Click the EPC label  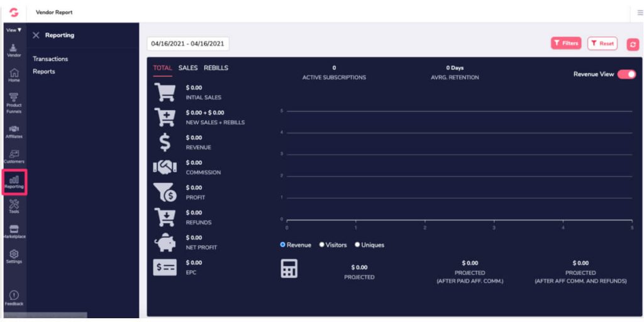point(191,273)
